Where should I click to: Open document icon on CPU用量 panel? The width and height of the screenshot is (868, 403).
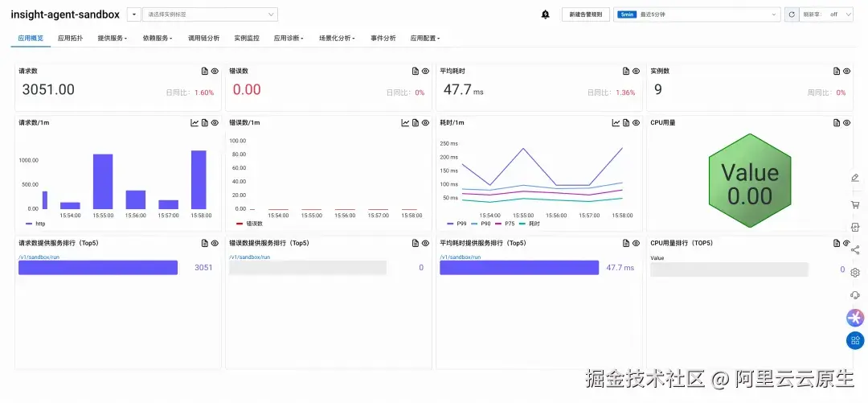tap(837, 122)
